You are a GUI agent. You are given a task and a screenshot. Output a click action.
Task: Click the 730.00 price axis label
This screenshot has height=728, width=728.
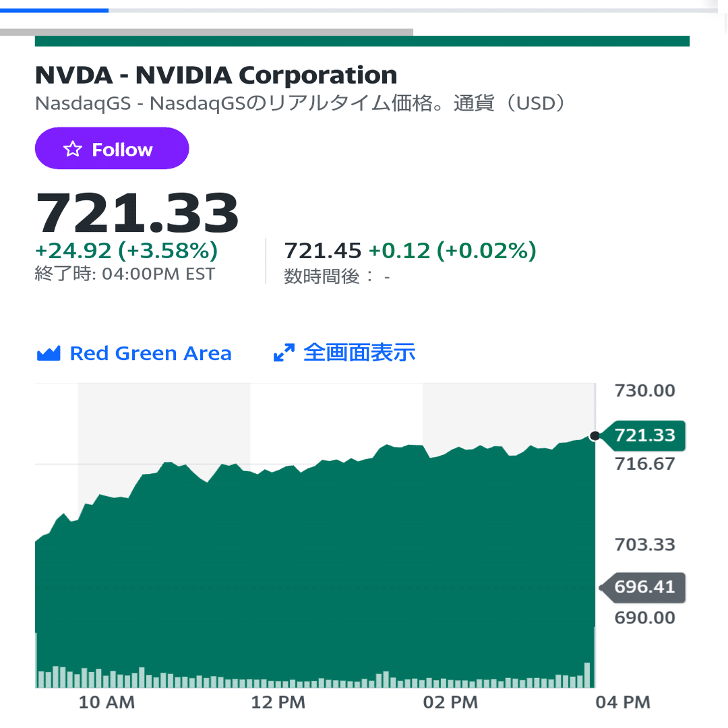(644, 390)
